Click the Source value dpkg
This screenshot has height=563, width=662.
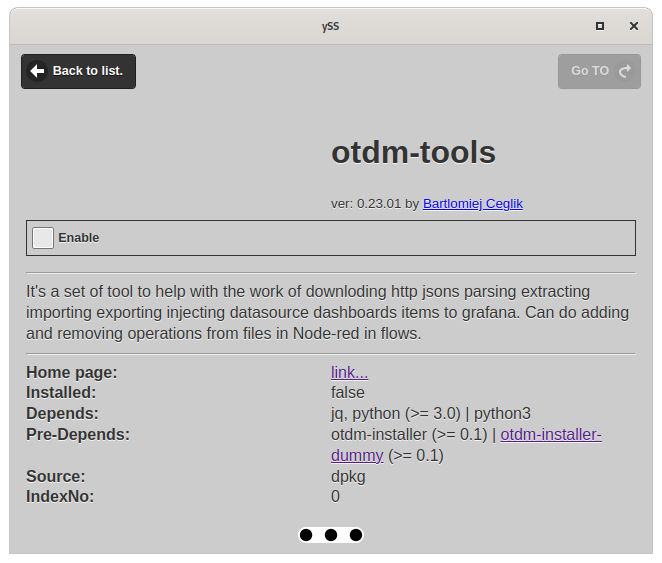[x=348, y=477]
